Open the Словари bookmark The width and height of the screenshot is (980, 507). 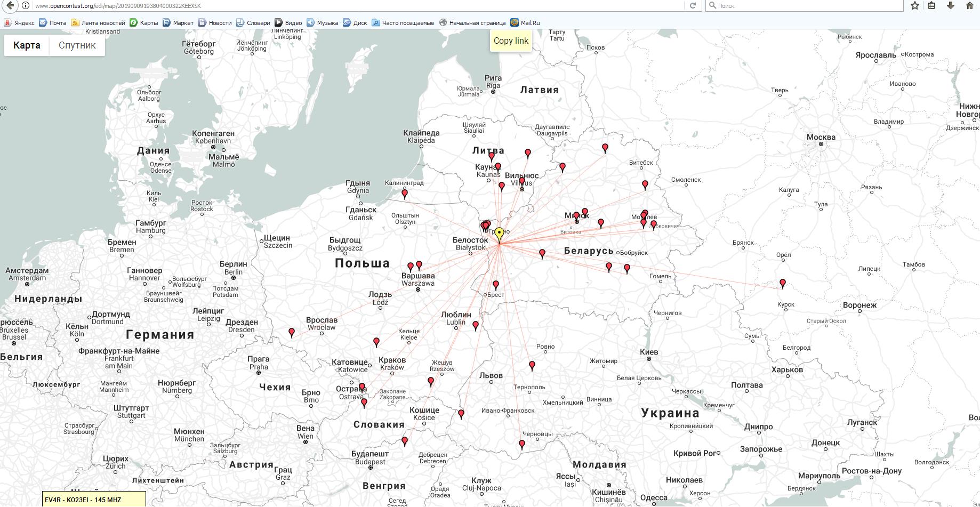pyautogui.click(x=253, y=23)
